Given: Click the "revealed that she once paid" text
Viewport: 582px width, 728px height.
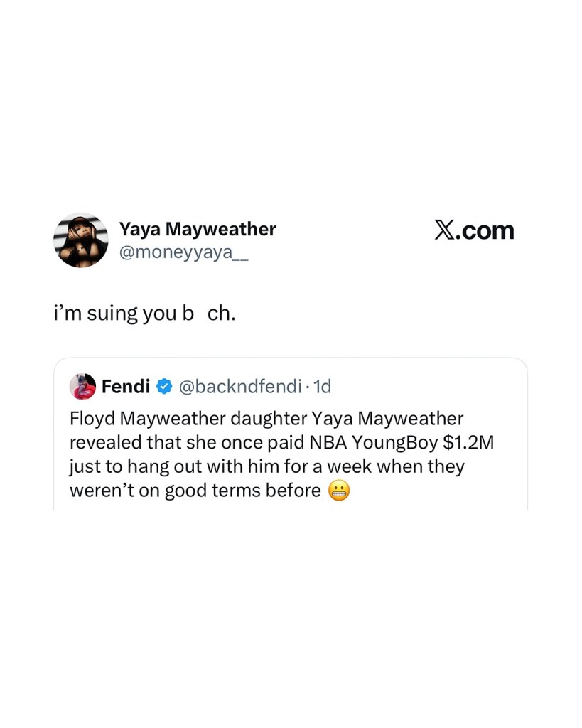Looking at the screenshot, I should [187, 442].
